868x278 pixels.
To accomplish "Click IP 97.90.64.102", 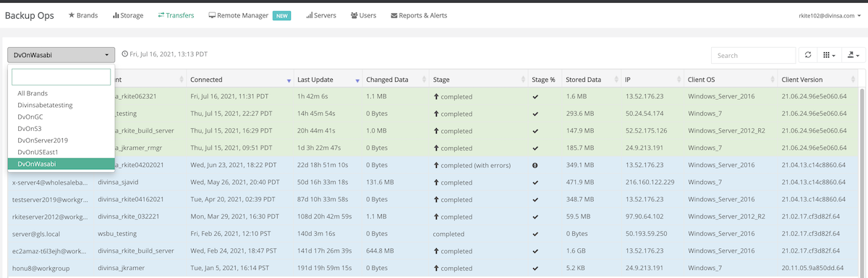I will [644, 217].
